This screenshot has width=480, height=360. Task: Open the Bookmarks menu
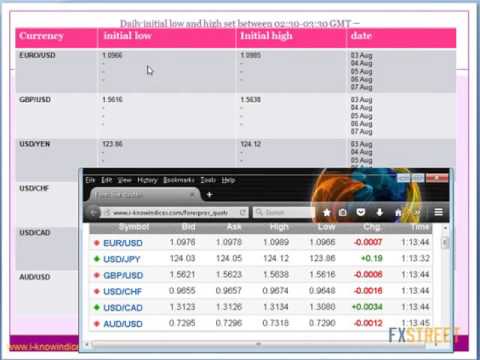[179, 180]
